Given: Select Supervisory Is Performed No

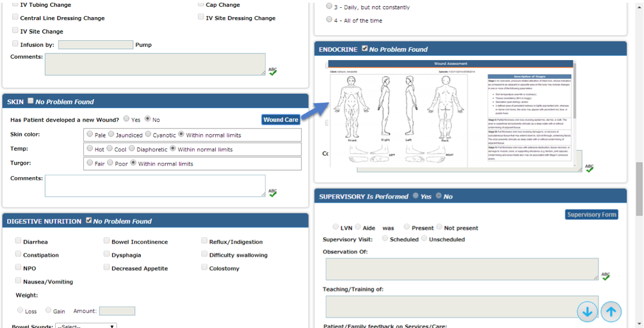Looking at the screenshot, I should pos(439,196).
